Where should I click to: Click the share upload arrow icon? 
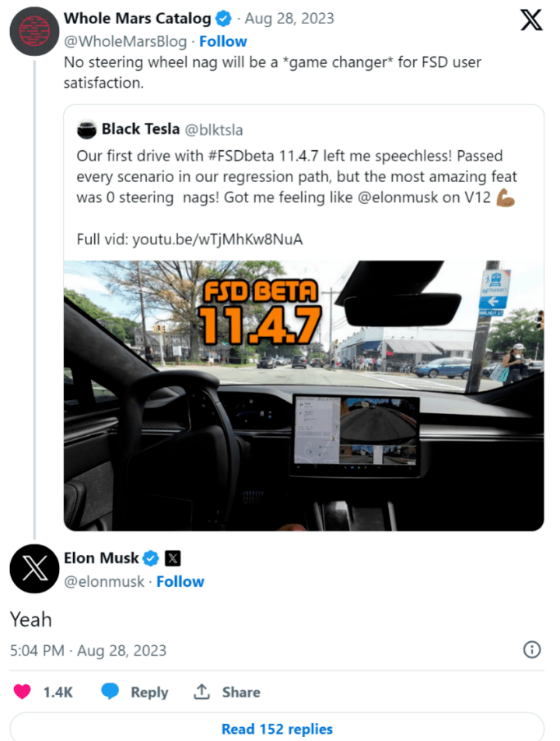pyautogui.click(x=201, y=691)
